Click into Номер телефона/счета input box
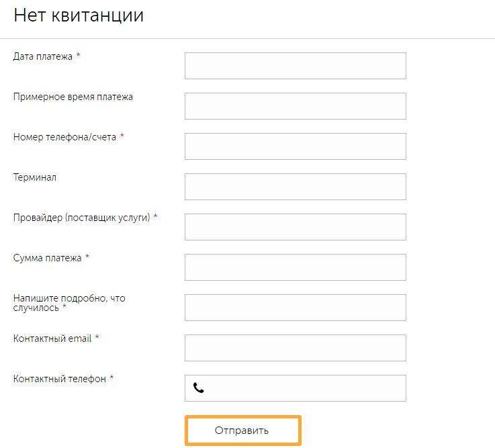Viewport: 495px width, 448px height. (x=295, y=146)
